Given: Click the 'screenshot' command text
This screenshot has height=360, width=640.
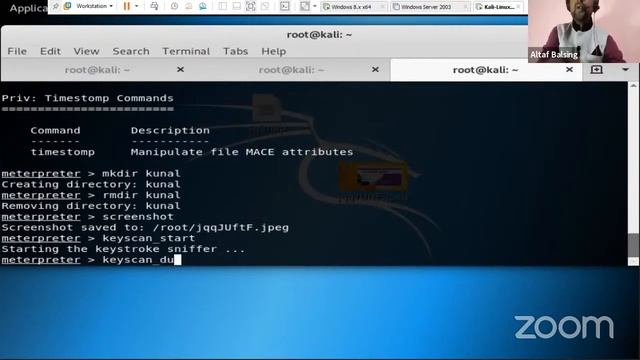Looking at the screenshot, I should [138, 217].
